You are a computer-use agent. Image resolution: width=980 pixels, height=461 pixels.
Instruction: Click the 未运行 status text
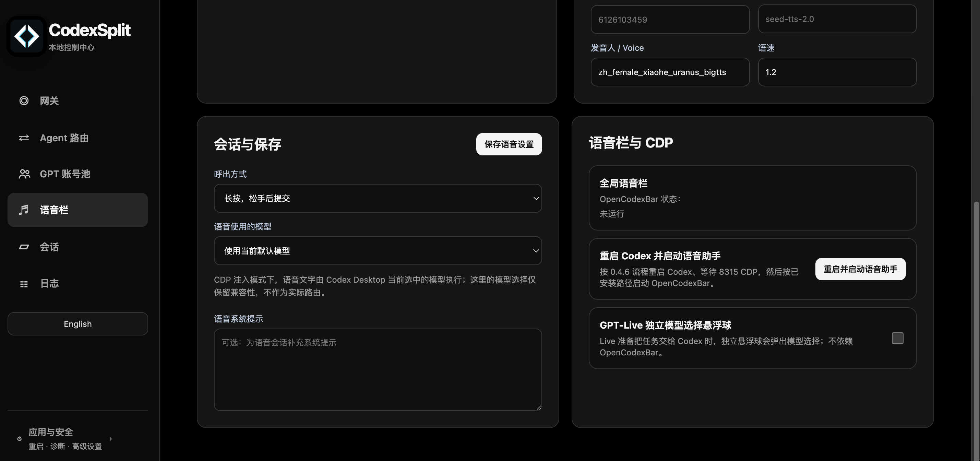(612, 214)
